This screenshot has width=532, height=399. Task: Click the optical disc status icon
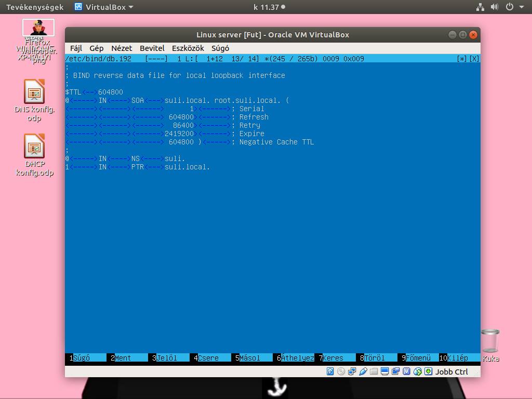pos(341,371)
